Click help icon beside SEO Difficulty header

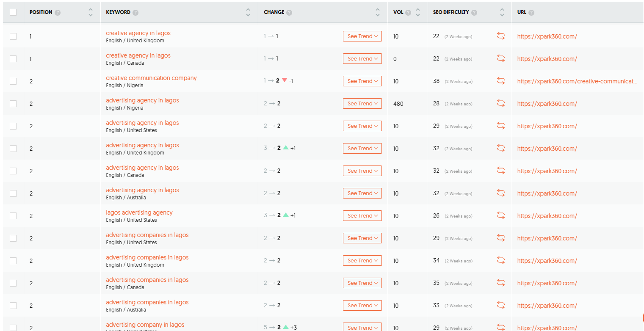(x=474, y=12)
